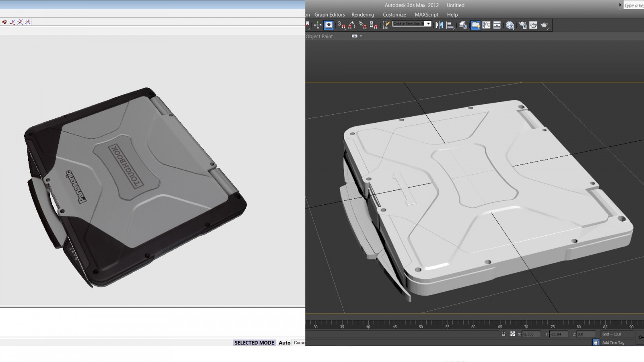The height and width of the screenshot is (362, 644).
Task: Click the Auto button in status bar
Action: click(x=284, y=343)
